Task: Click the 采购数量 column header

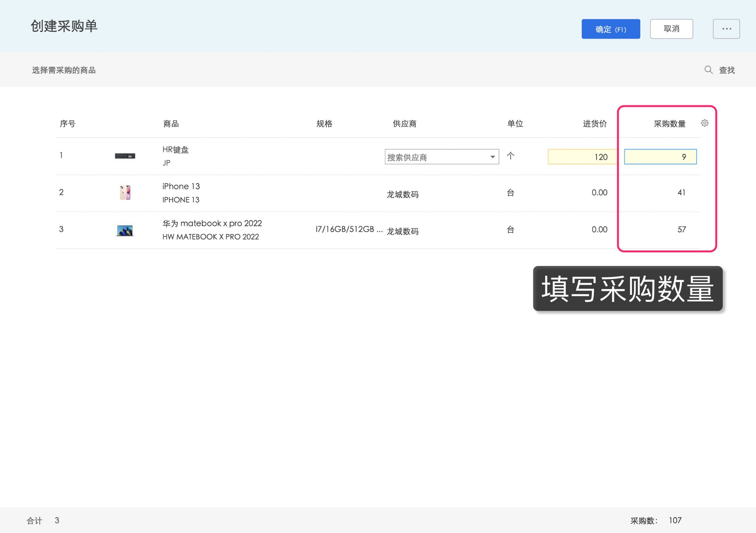Action: pyautogui.click(x=669, y=123)
